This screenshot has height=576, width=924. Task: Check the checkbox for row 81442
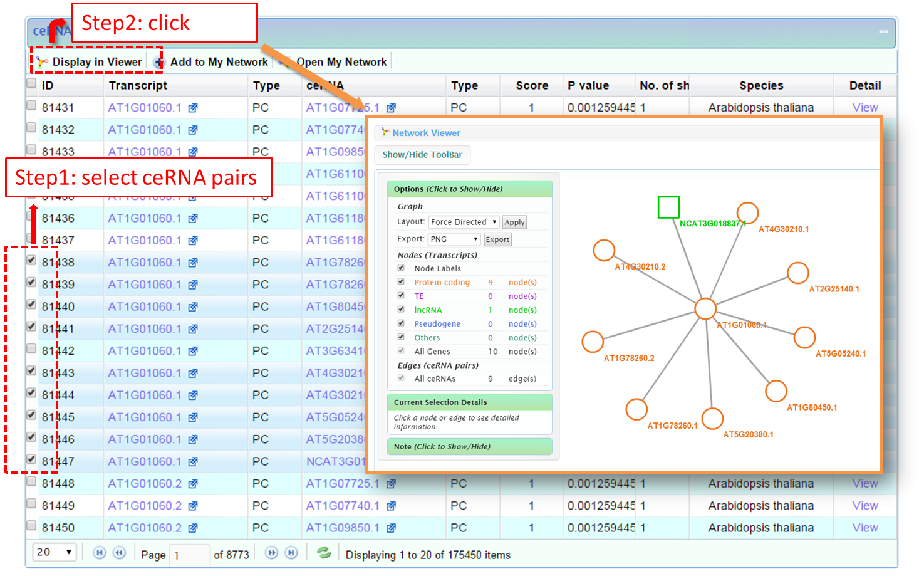31,349
